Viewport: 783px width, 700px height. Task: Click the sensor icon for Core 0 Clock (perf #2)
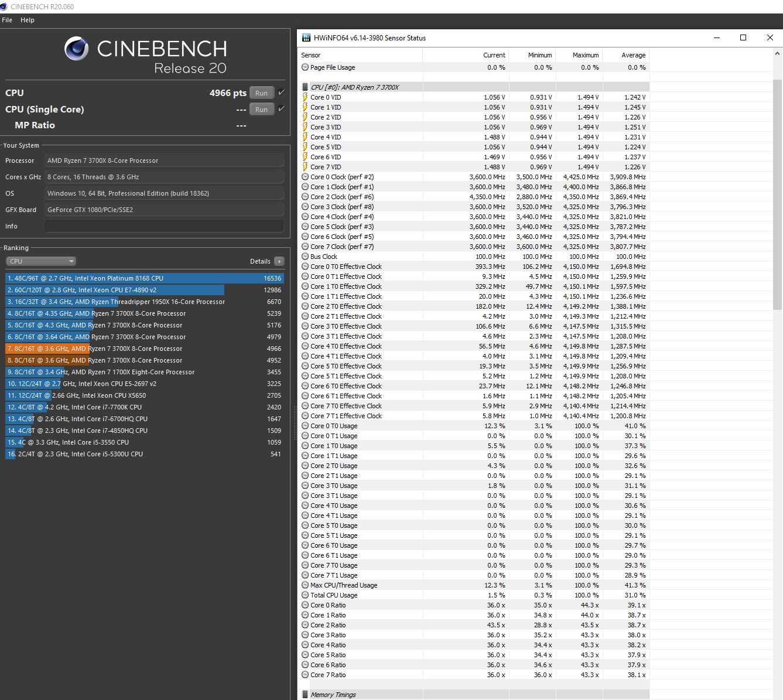(x=305, y=177)
